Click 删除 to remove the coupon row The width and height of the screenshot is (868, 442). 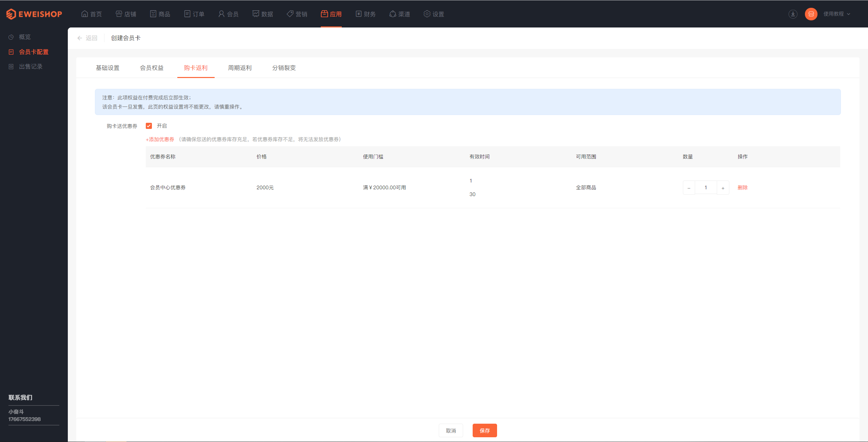pyautogui.click(x=743, y=187)
